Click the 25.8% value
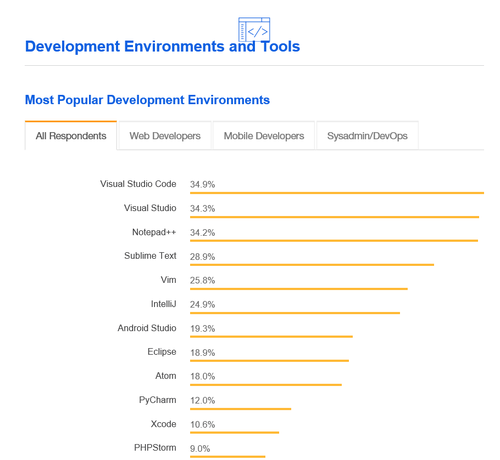This screenshot has height=460, width=500. pyautogui.click(x=202, y=280)
